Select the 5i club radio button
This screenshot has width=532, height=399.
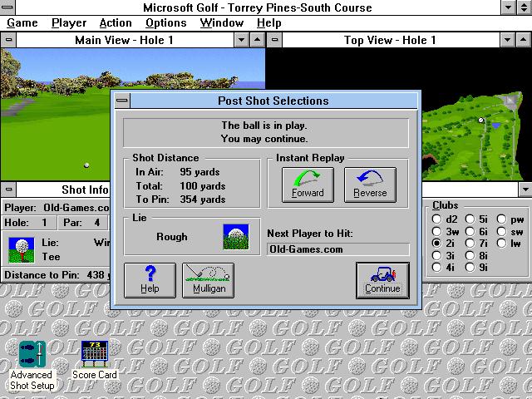tap(470, 219)
